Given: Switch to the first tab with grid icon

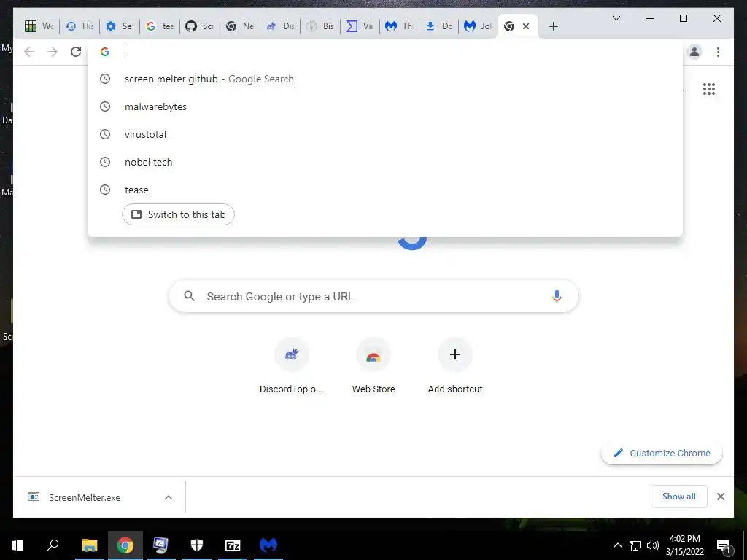Looking at the screenshot, I should [39, 26].
